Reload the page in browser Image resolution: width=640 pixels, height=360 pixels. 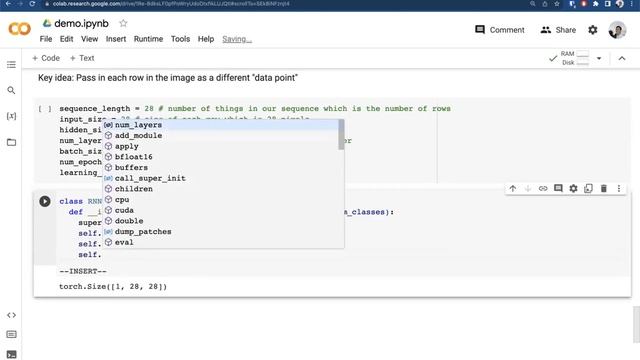click(32, 4)
